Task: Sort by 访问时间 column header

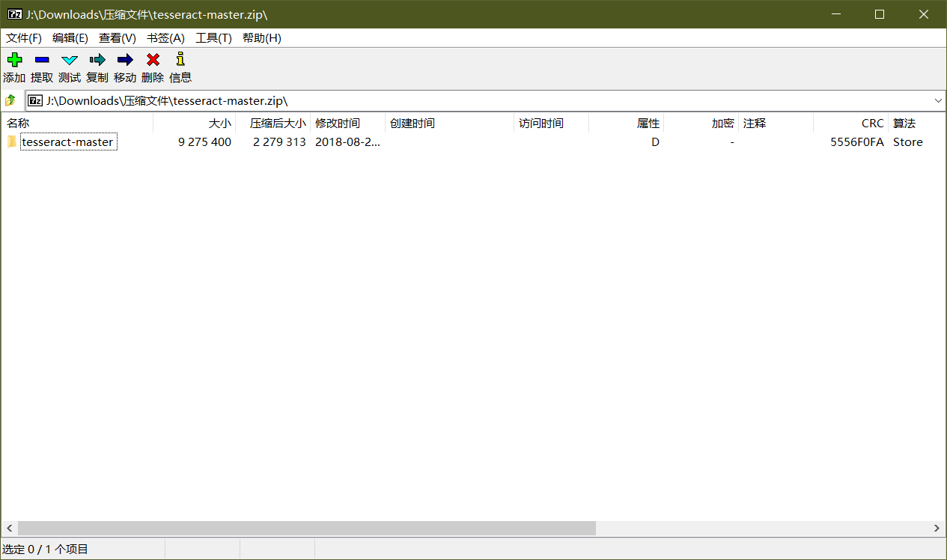Action: click(x=552, y=124)
